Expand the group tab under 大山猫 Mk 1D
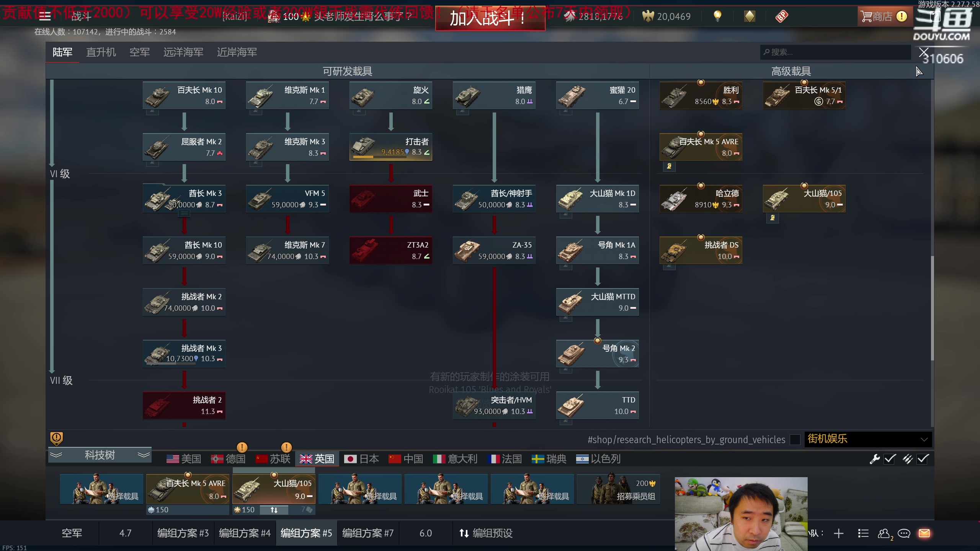 click(565, 215)
